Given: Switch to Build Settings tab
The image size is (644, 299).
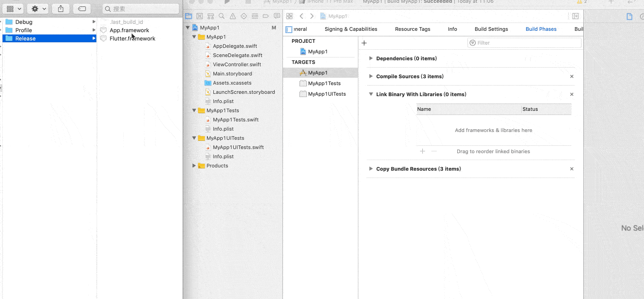Looking at the screenshot, I should (x=491, y=29).
